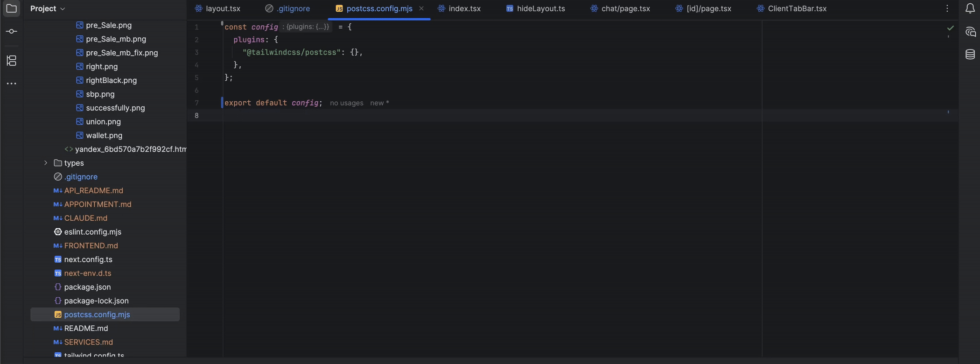Click the green inspection checkmark widget
Screen dimensions: 980x364
point(951,28)
